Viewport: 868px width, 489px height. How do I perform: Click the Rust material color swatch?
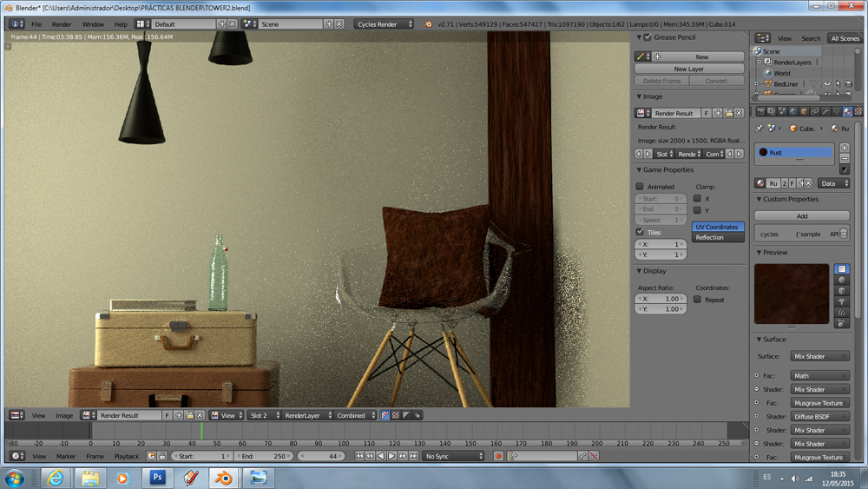point(763,152)
